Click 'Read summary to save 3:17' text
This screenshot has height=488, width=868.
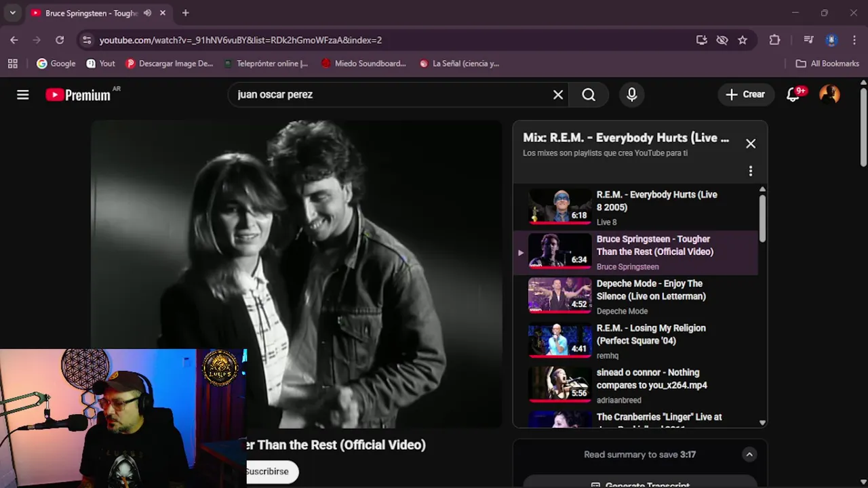pos(639,455)
